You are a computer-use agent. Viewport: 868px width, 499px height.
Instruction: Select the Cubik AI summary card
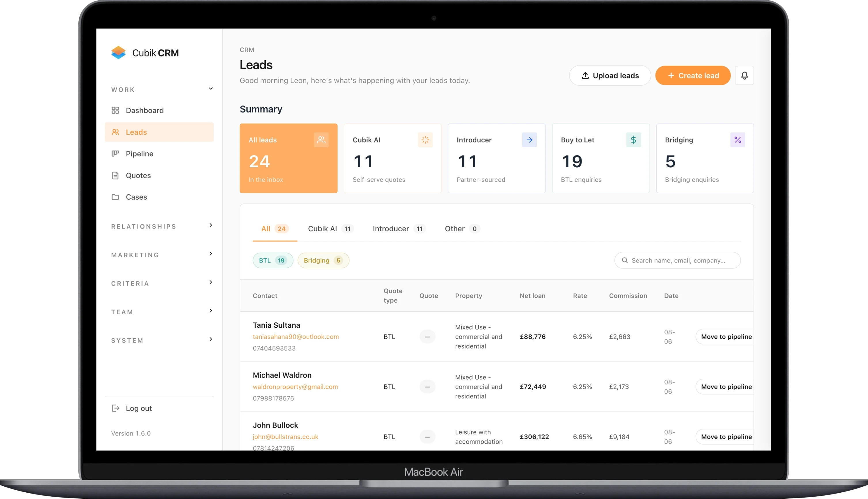pos(393,158)
